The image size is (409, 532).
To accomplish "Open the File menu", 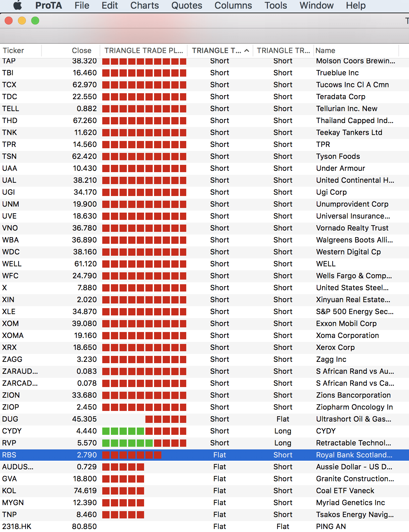I will point(82,5).
